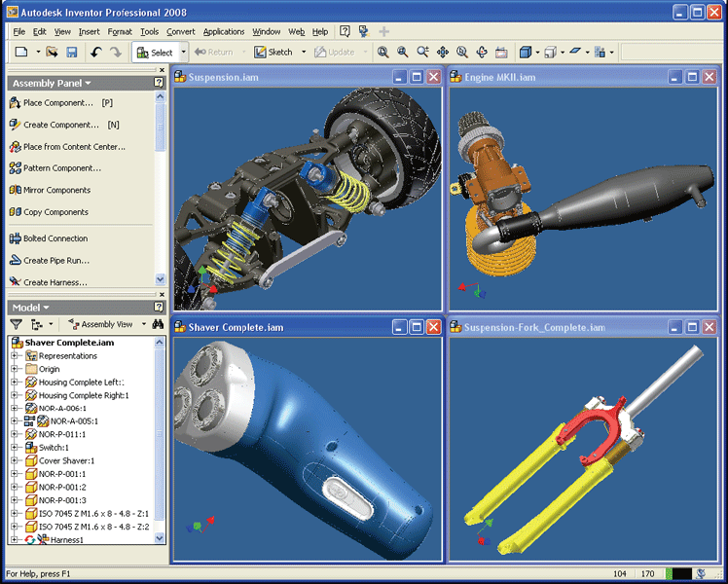Click the New document icon

click(x=20, y=52)
